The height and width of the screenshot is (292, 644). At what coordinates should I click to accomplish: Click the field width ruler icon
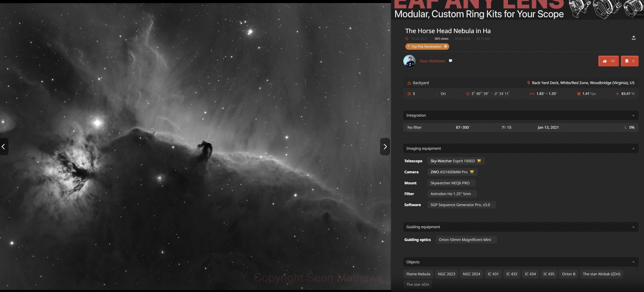tap(532, 94)
